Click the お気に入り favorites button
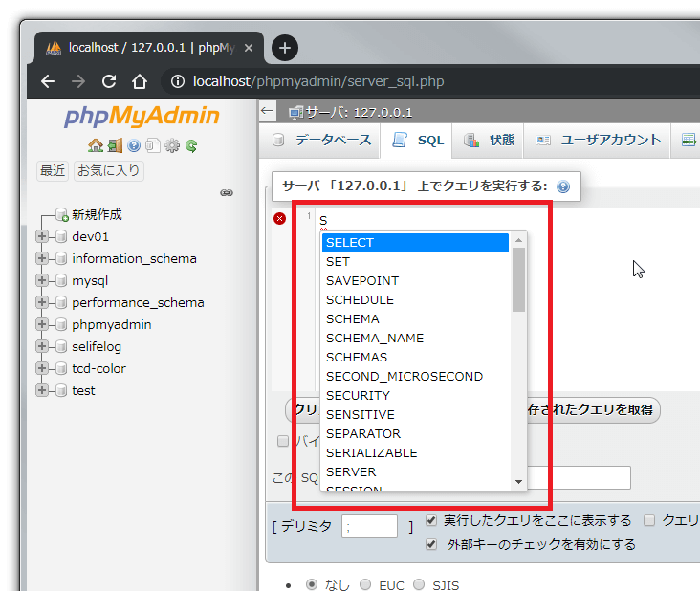The image size is (700, 591). tap(109, 170)
